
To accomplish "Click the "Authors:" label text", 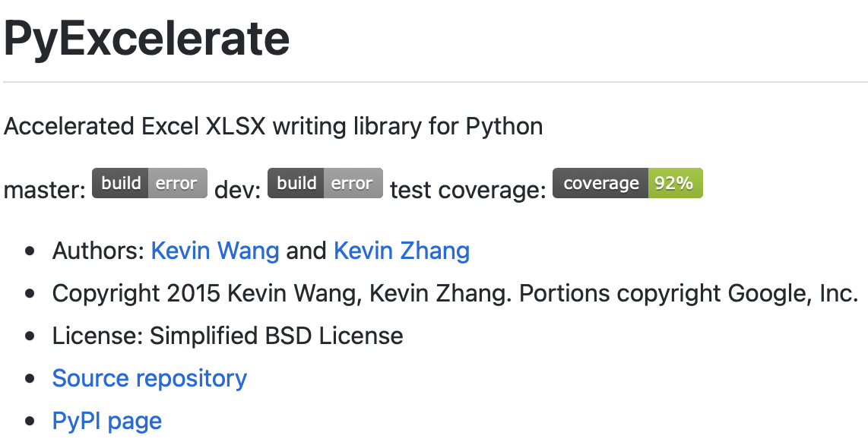I will pyautogui.click(x=99, y=251).
